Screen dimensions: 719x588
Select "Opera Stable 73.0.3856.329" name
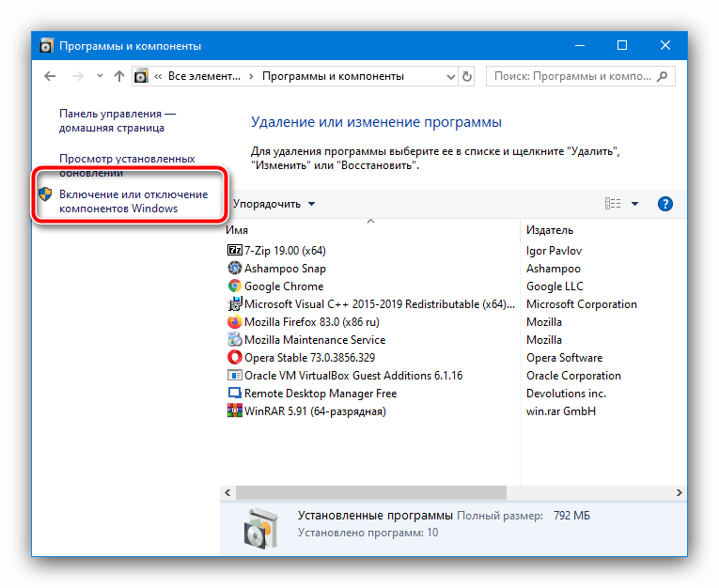[x=309, y=358]
